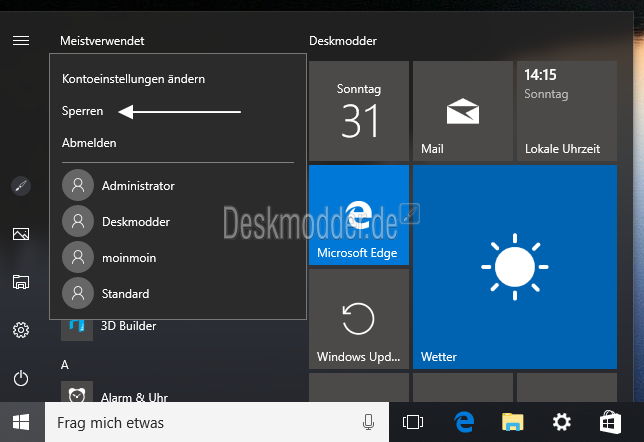
Task: Click the 3D Builder app name
Action: pos(129,326)
